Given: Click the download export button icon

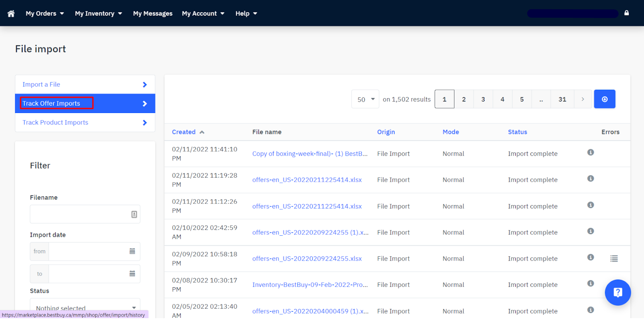Looking at the screenshot, I should click(605, 99).
